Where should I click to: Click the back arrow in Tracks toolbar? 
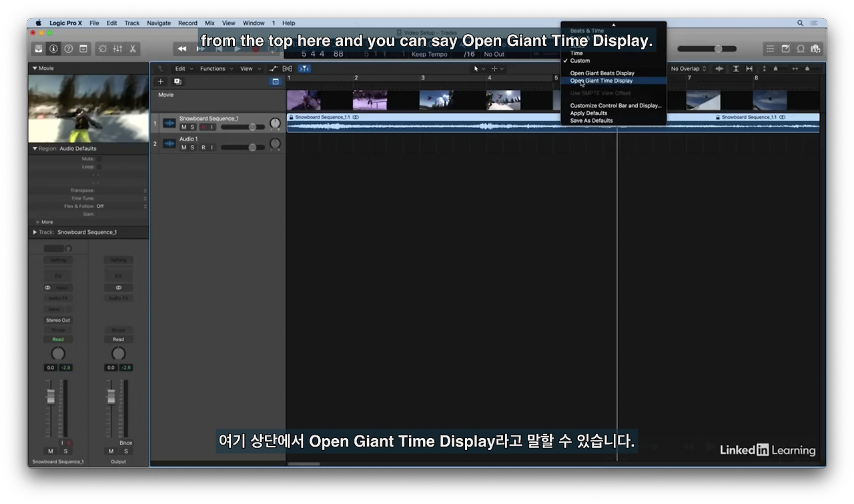click(160, 69)
